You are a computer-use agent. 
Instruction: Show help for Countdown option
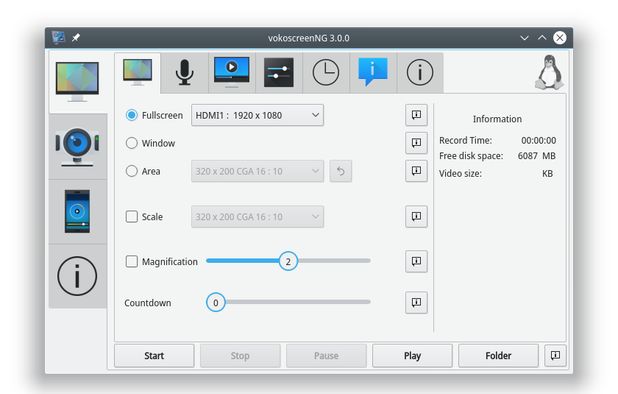pos(416,303)
